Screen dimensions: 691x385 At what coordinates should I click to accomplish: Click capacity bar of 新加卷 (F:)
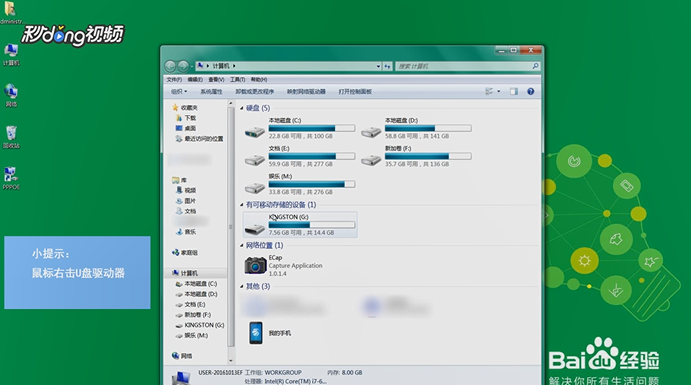tap(428, 156)
